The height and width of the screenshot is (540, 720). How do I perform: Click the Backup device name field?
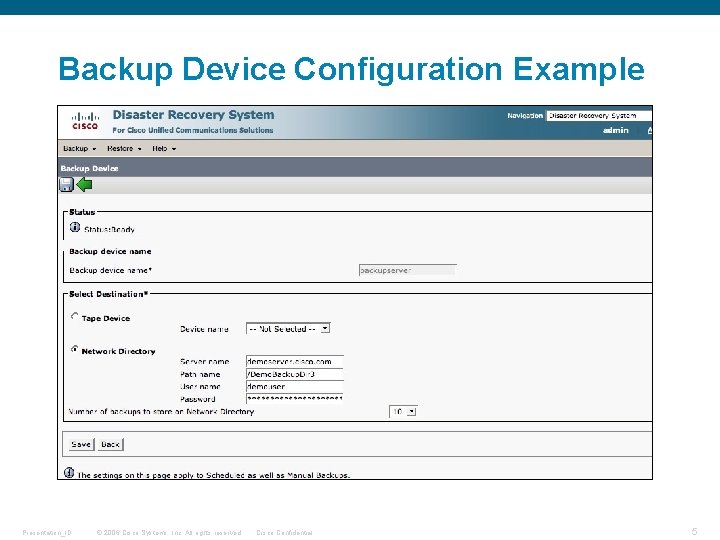click(407, 270)
